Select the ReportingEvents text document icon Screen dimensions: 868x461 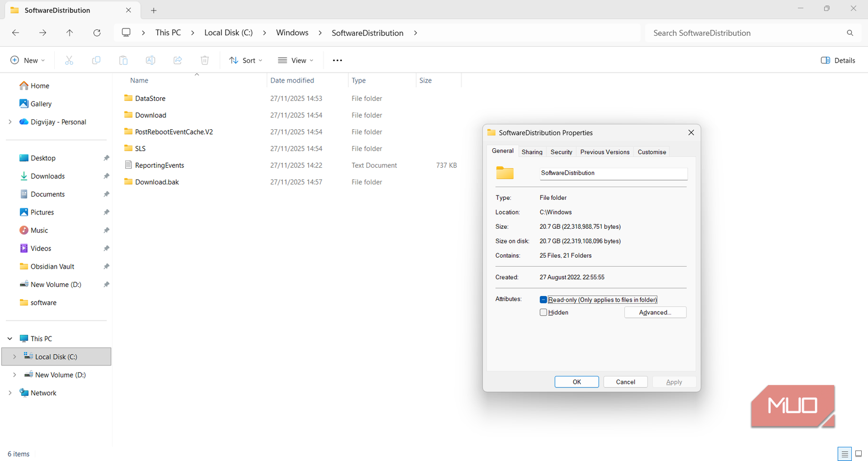tap(128, 165)
